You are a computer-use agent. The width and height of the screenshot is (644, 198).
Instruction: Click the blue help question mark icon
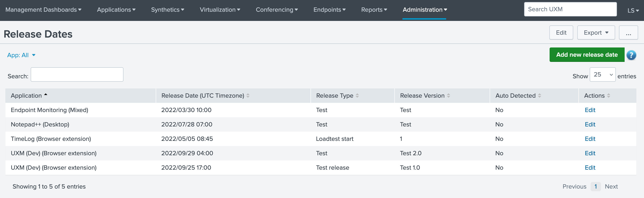pyautogui.click(x=631, y=55)
